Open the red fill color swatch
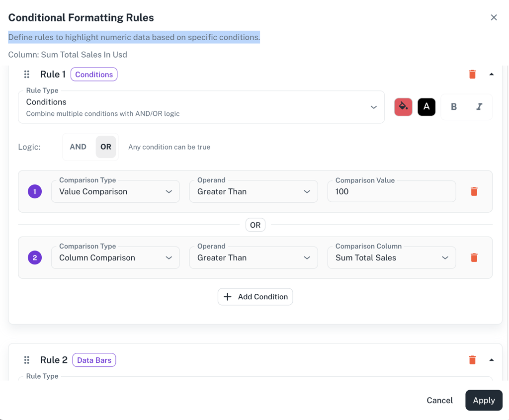Viewport: 509px width, 420px height. [x=403, y=107]
